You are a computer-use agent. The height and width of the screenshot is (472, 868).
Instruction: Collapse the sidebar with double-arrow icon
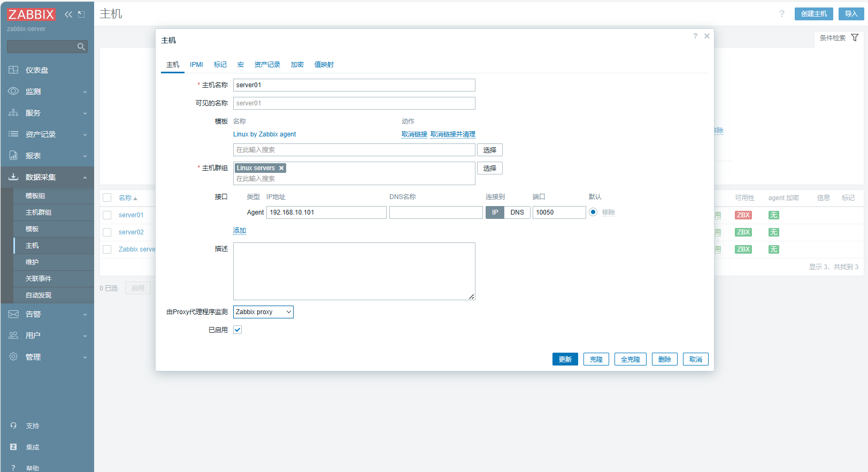click(x=68, y=14)
